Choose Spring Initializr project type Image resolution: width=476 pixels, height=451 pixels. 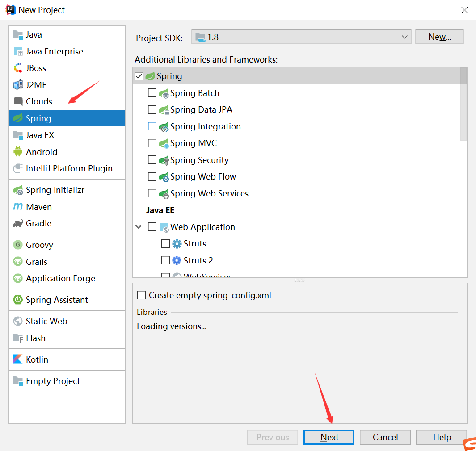(67, 190)
